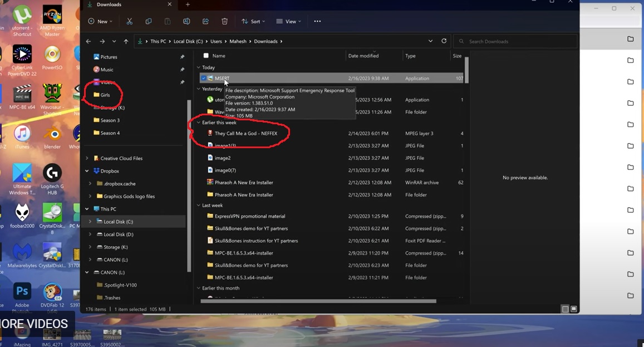Sort by Size column header
Viewport: 644px width, 347px height.
[457, 56]
